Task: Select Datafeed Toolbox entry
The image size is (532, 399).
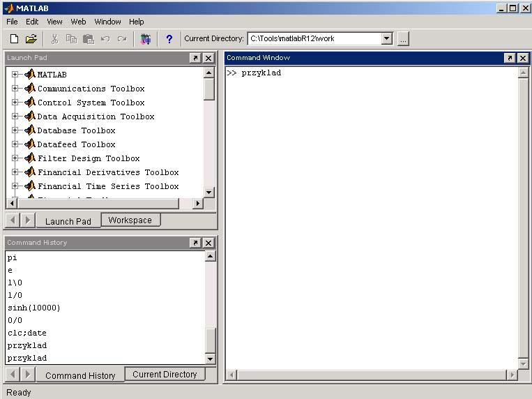Action: [x=76, y=144]
